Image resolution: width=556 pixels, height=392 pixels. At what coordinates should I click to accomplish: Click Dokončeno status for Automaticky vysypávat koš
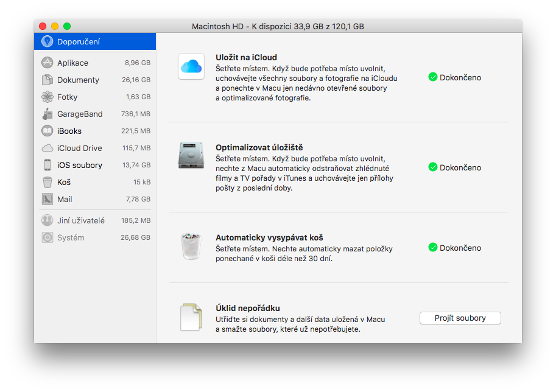tap(460, 248)
